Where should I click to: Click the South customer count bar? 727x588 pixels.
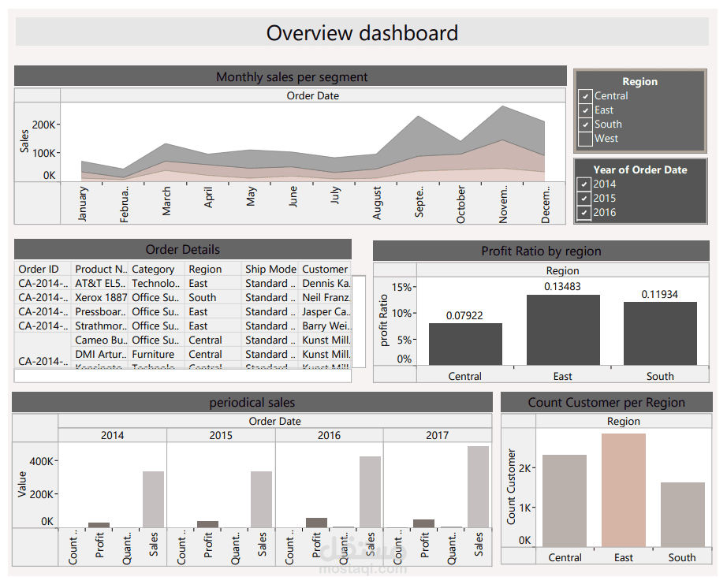[683, 515]
